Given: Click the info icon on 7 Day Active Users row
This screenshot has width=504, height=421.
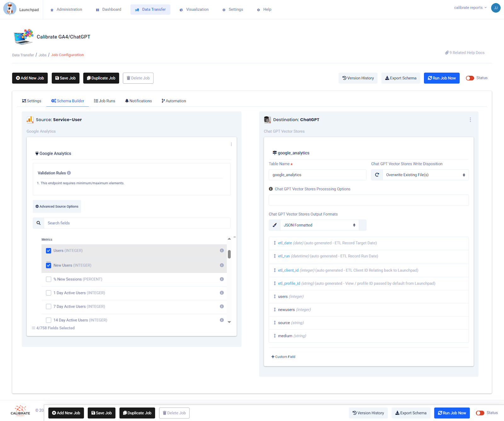Looking at the screenshot, I should (x=222, y=306).
